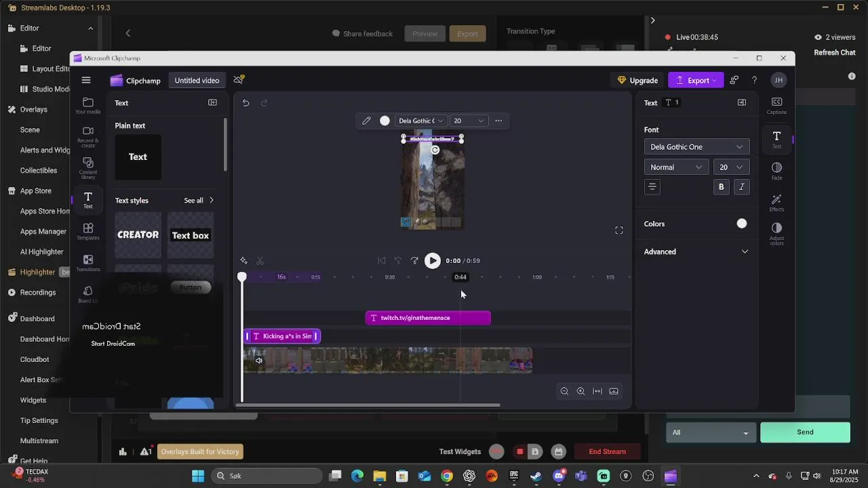Open the Colors white swatch in panel
Screen dimensions: 868x488
coord(742,224)
